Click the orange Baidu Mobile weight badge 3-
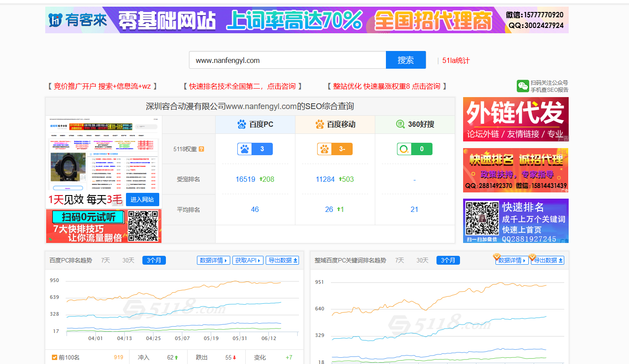The image size is (629, 364). pyautogui.click(x=335, y=149)
